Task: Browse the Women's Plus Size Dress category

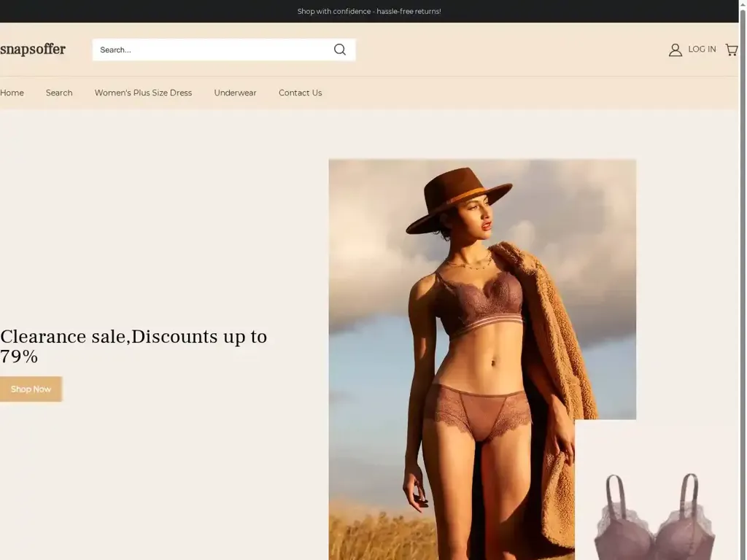Action: tap(143, 93)
